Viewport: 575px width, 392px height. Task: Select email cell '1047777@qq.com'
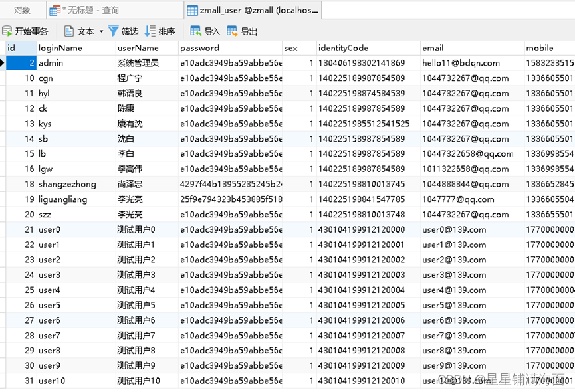tap(473, 199)
